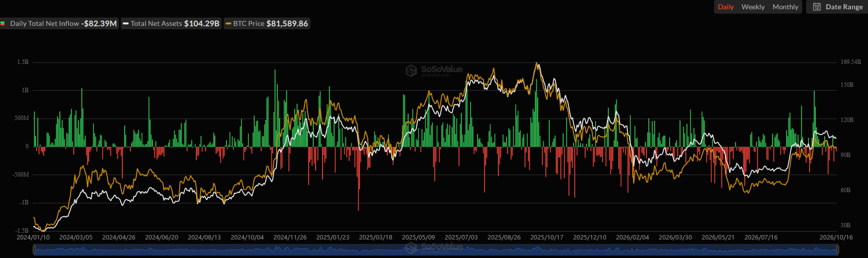This screenshot has height=258, width=868.
Task: Click the -1.5B left axis label
Action: click(22, 231)
